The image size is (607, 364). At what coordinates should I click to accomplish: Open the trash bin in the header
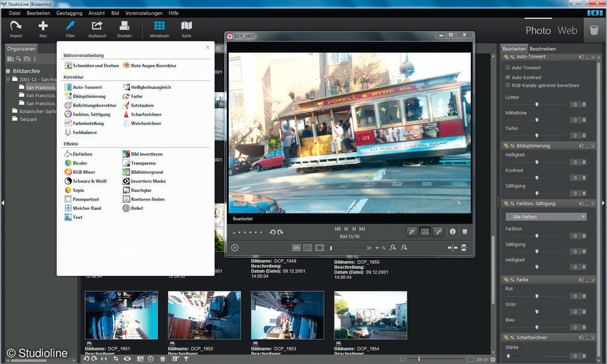(594, 30)
